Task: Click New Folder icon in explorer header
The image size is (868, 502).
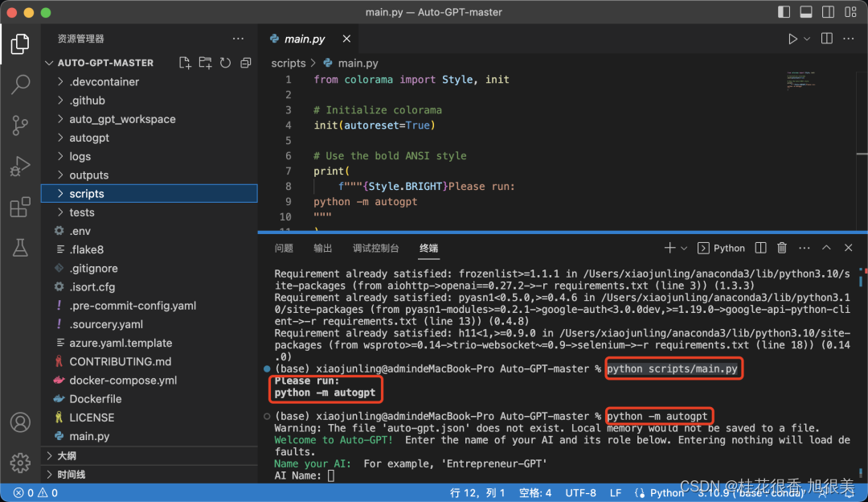Action: coord(206,63)
